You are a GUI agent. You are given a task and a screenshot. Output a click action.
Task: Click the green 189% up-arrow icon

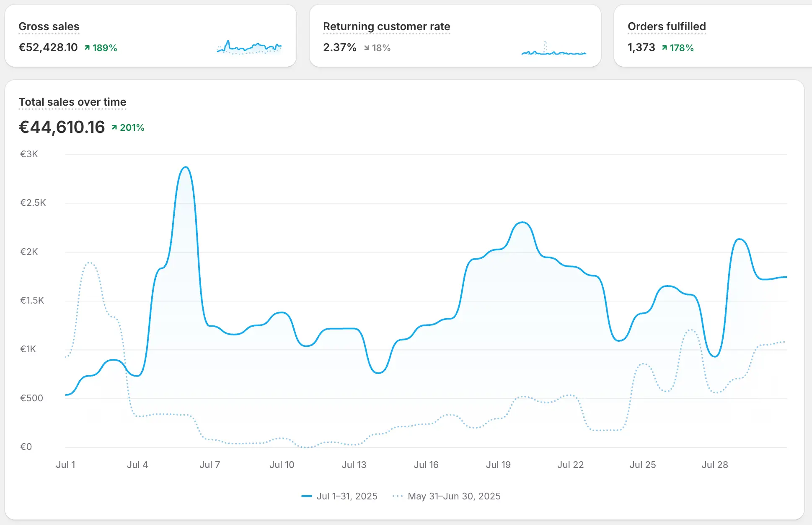87,48
